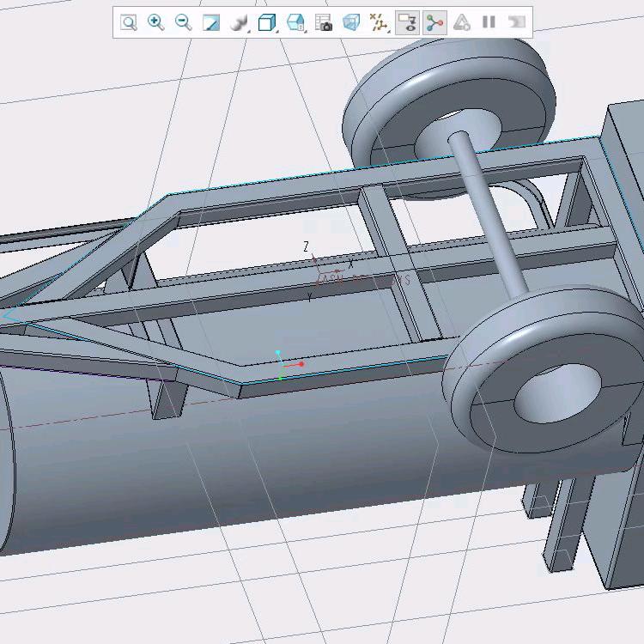This screenshot has width=644, height=644.
Task: Open the rendering options dropdown
Action: point(240,22)
